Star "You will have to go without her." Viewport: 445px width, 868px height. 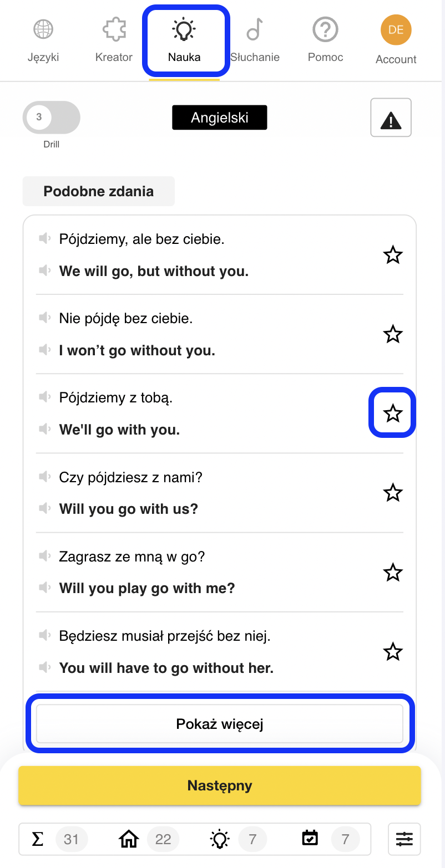click(x=393, y=651)
